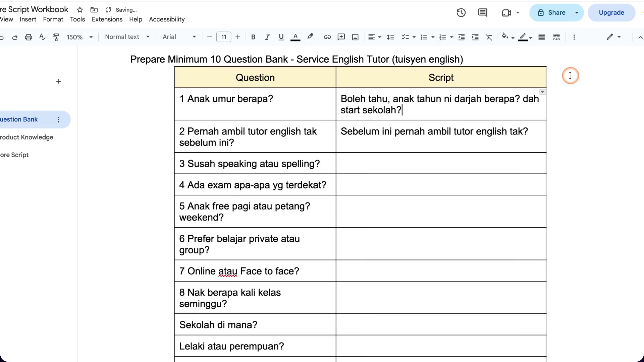Open the highlight color marker
644x362 pixels.
pyautogui.click(x=310, y=37)
